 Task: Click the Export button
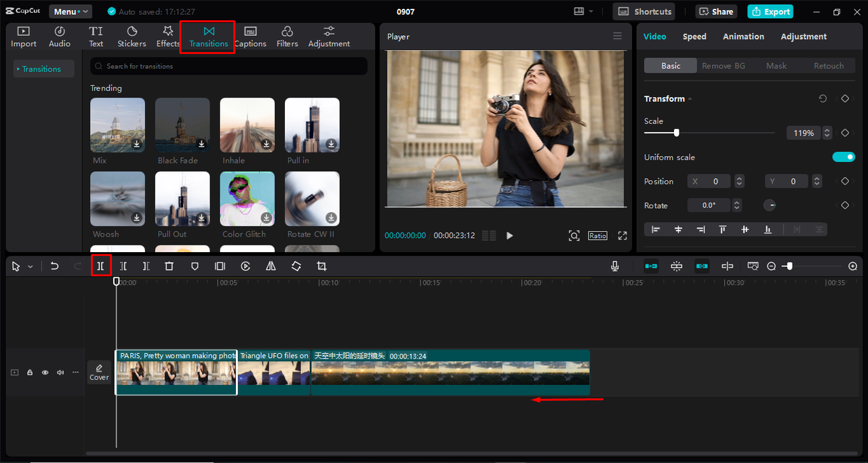770,12
